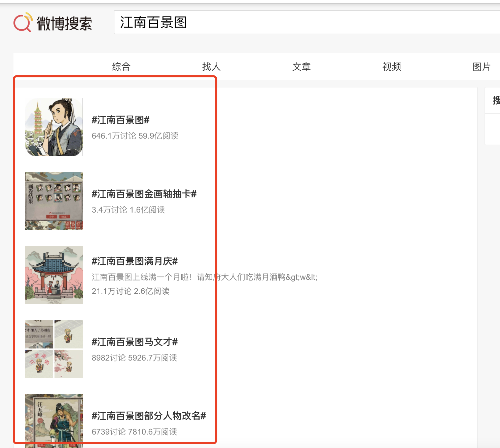Open the #江南百景图# topic link
Viewport: 500px width, 448px height.
[120, 120]
